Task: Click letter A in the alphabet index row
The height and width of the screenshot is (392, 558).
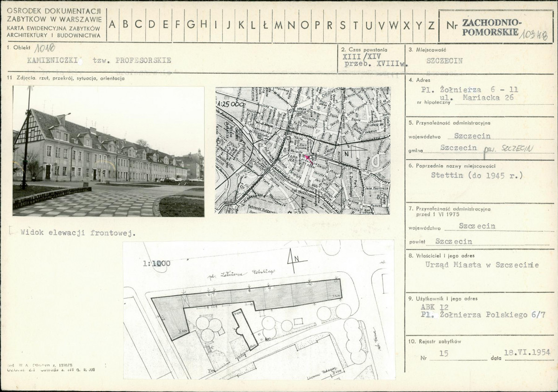Action: (x=112, y=25)
